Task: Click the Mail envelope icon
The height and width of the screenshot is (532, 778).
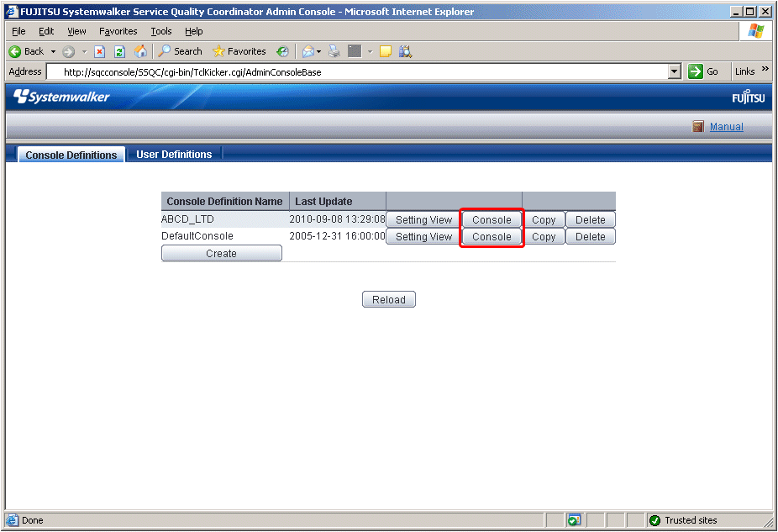Action: (x=308, y=51)
